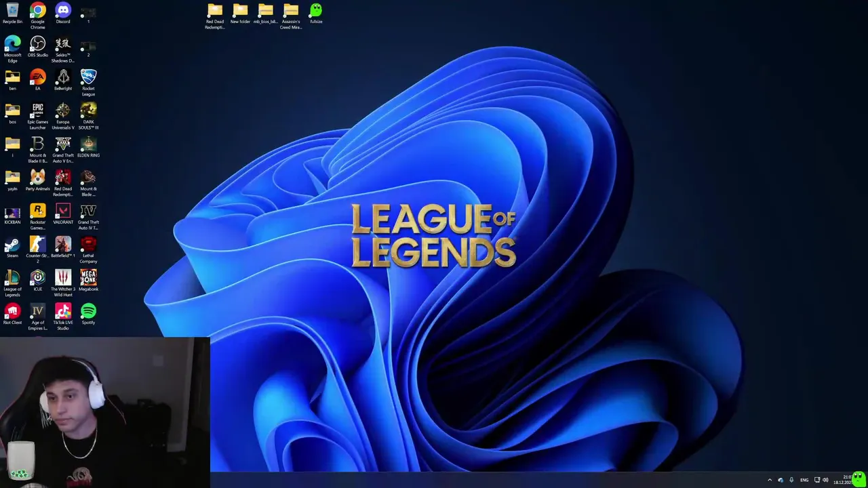The width and height of the screenshot is (868, 488).
Task: Open the OneDrive cloud tray icon
Action: pyautogui.click(x=781, y=480)
